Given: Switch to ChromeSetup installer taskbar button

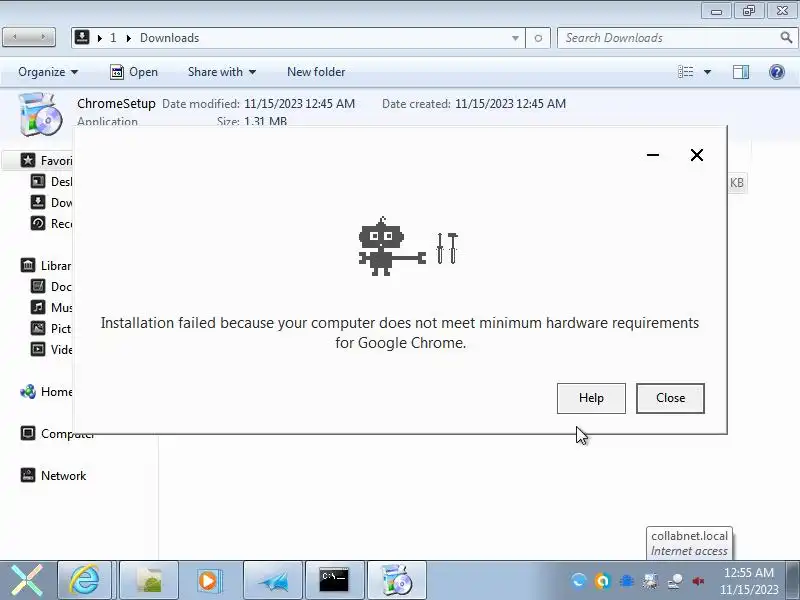Looking at the screenshot, I should point(396,580).
